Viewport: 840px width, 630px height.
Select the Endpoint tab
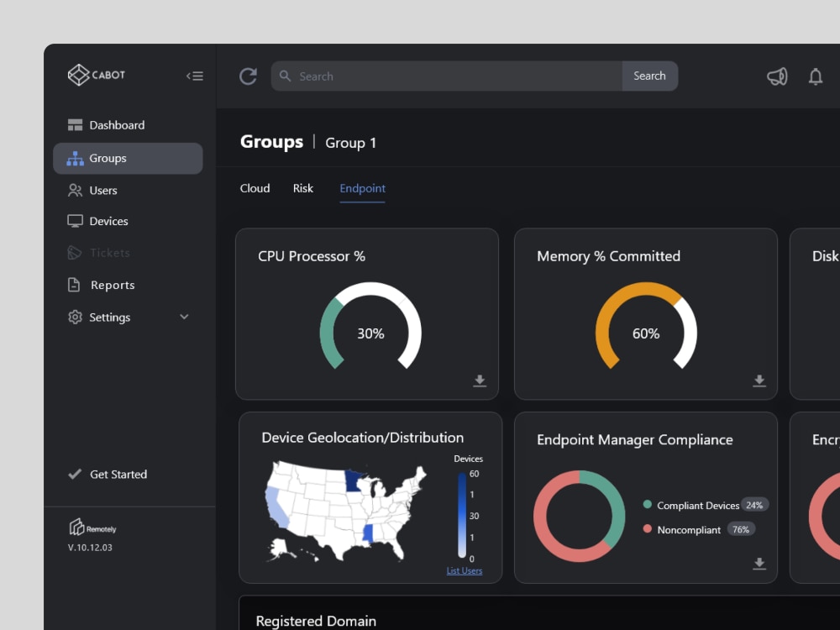[x=362, y=188]
